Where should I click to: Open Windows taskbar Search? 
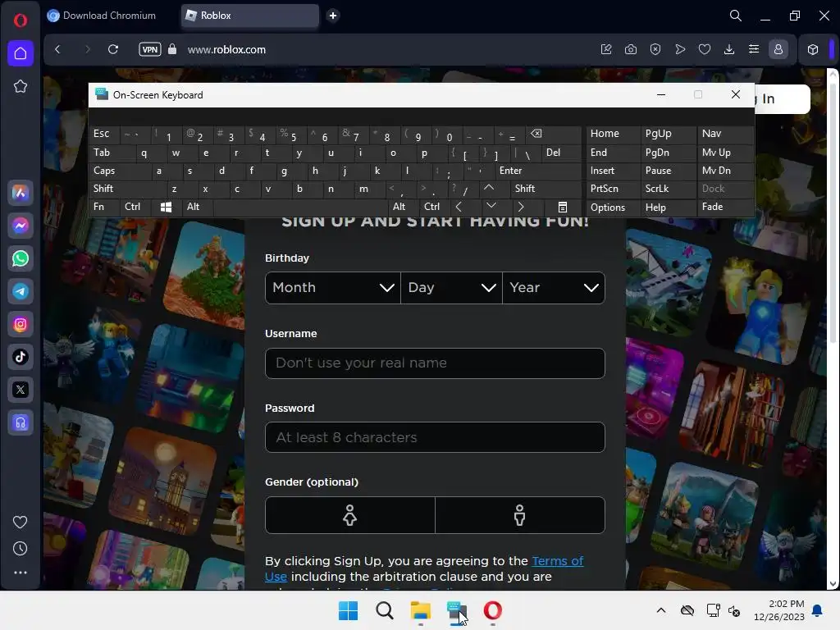tap(384, 610)
